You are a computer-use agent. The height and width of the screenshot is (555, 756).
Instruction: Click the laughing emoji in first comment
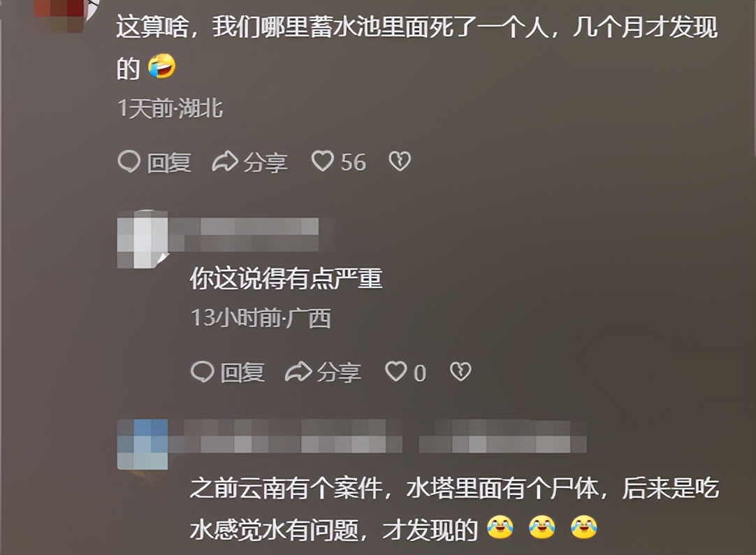[161, 66]
